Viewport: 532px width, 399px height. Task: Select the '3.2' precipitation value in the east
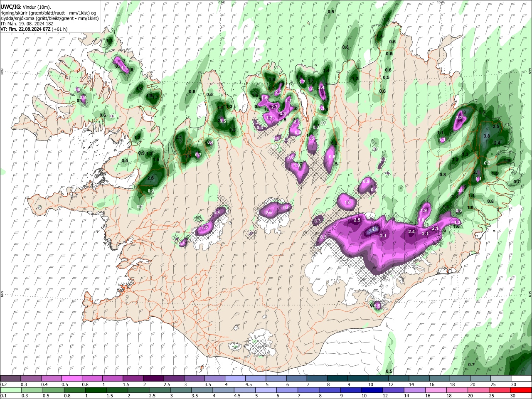pyautogui.click(x=459, y=118)
